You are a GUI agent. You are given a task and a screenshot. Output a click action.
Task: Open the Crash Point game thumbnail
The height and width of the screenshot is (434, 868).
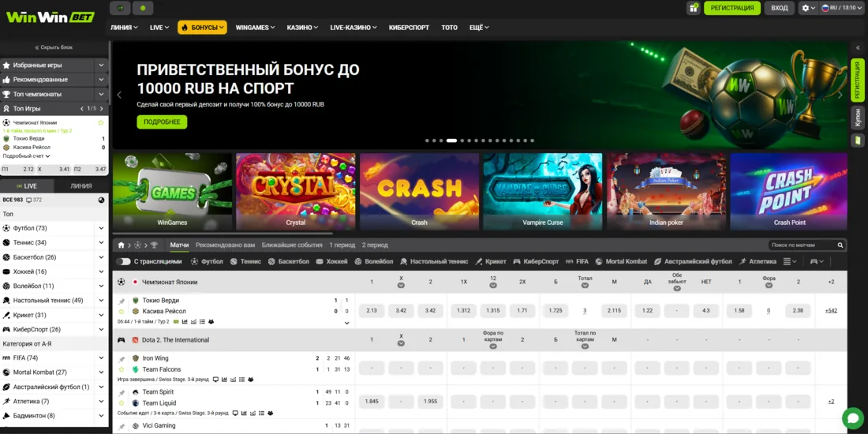[x=789, y=192]
